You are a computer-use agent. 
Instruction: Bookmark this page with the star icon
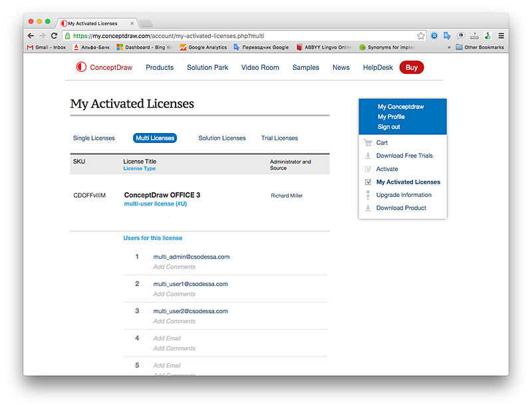[x=421, y=36]
